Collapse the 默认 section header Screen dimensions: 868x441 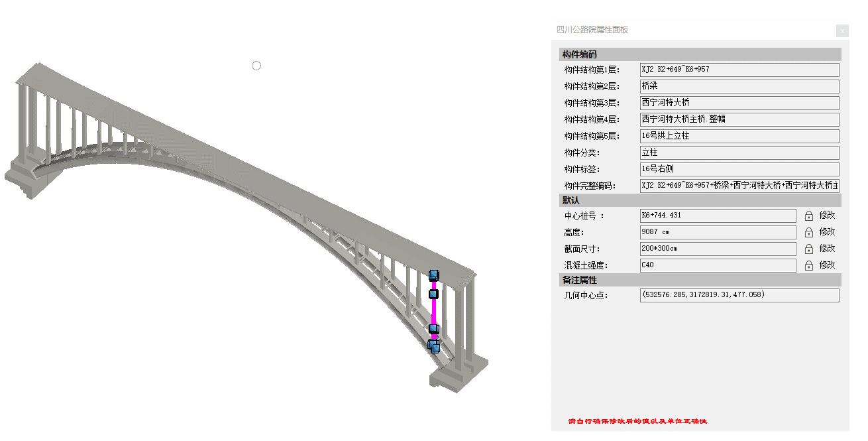(x=571, y=200)
